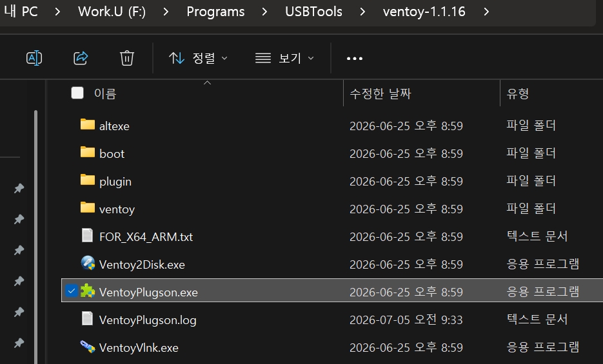Select the VentoyPlugson.exe puzzle icon
The height and width of the screenshot is (364, 603).
click(x=88, y=291)
